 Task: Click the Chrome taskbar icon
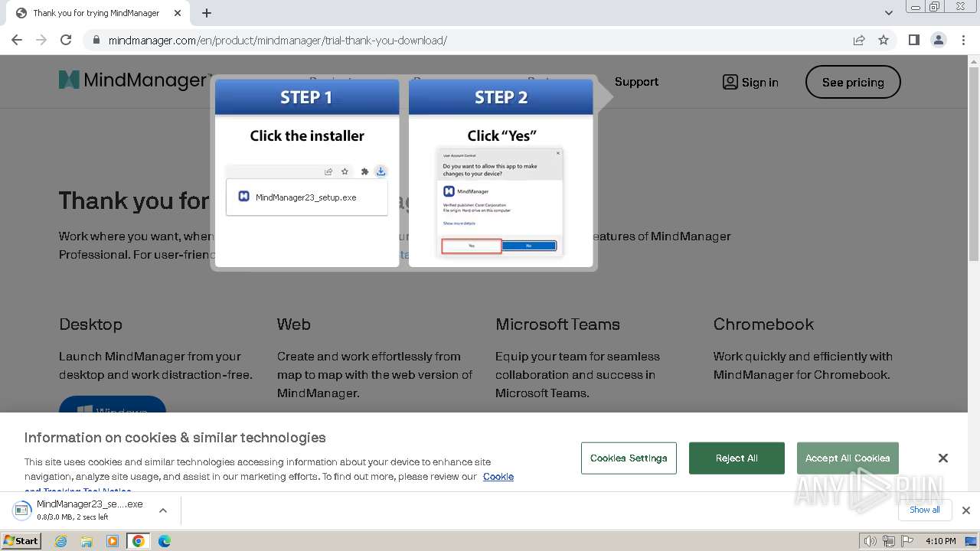(x=139, y=541)
